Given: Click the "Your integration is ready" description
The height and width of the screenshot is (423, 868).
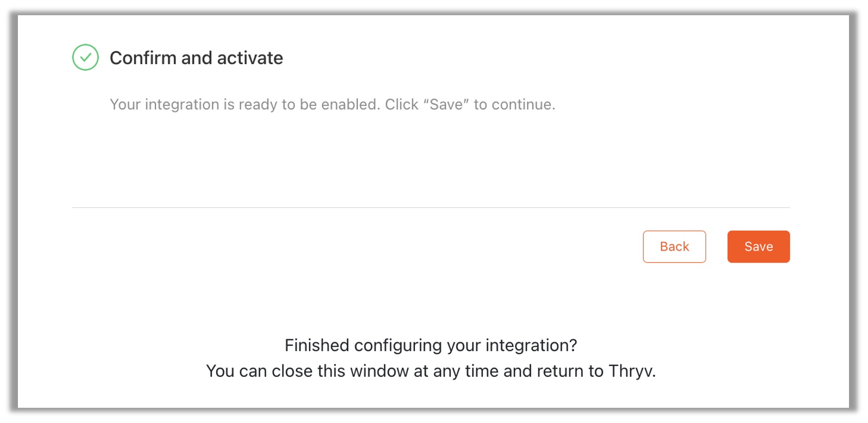Looking at the screenshot, I should 332,104.
